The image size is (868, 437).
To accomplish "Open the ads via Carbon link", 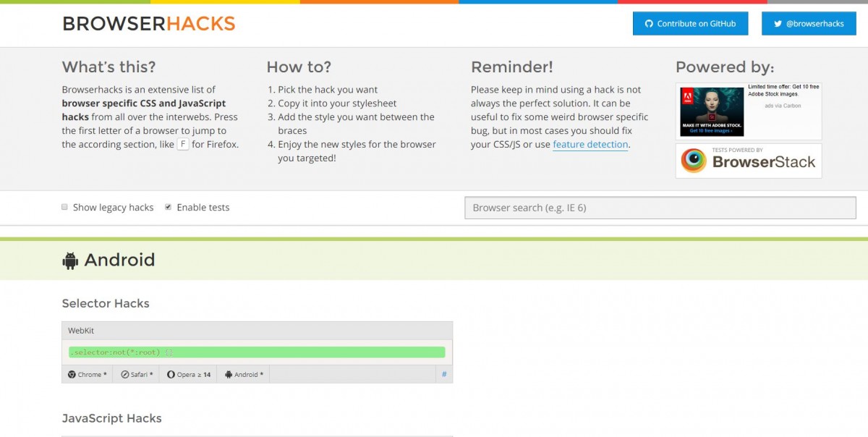I will [783, 106].
